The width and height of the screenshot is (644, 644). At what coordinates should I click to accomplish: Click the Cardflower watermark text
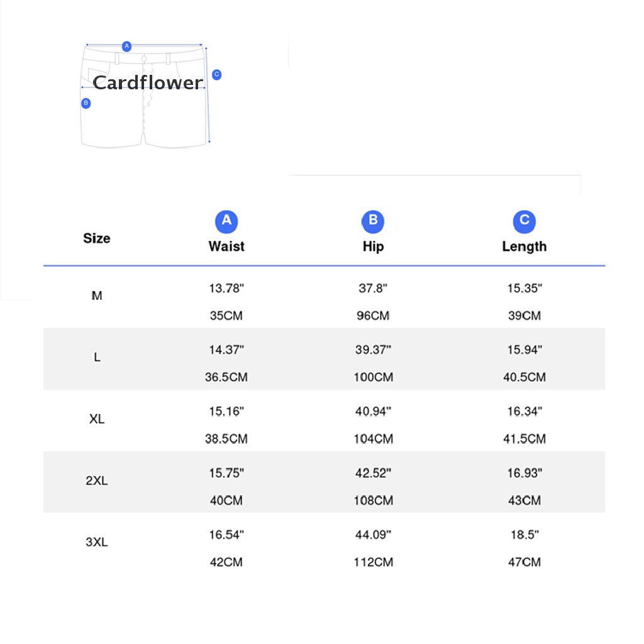click(148, 82)
